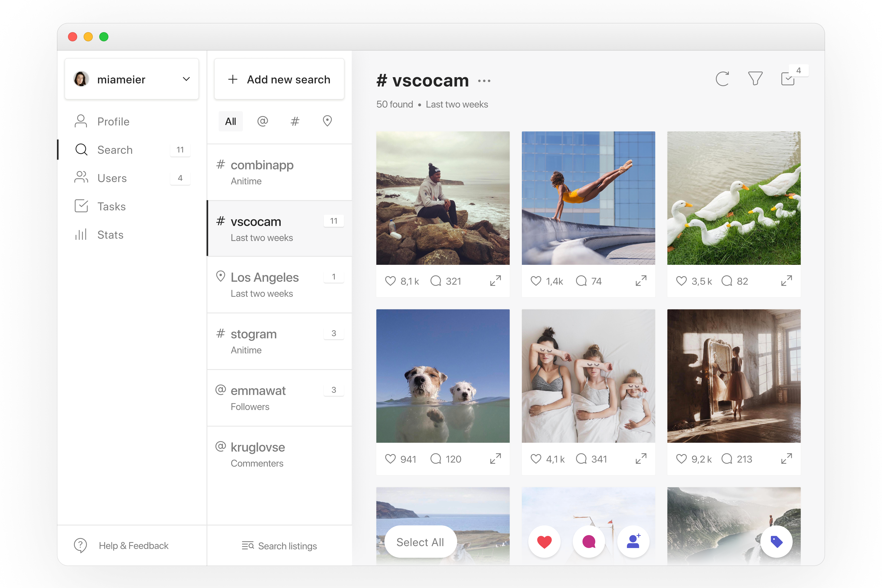Expand the dancer photo with 74 comments
Viewport: 882px width, 588px height.
click(x=641, y=280)
